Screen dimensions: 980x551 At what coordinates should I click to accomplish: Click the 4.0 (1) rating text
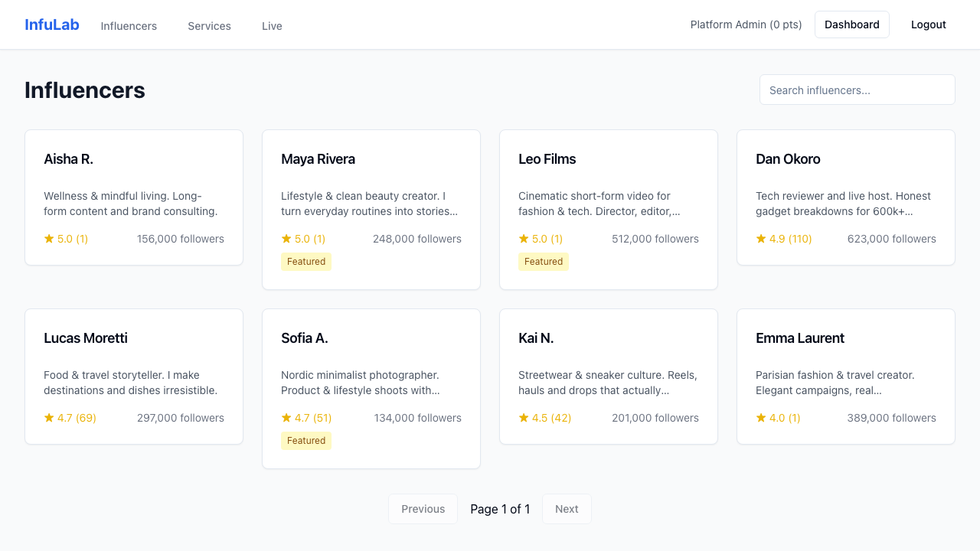pyautogui.click(x=785, y=418)
